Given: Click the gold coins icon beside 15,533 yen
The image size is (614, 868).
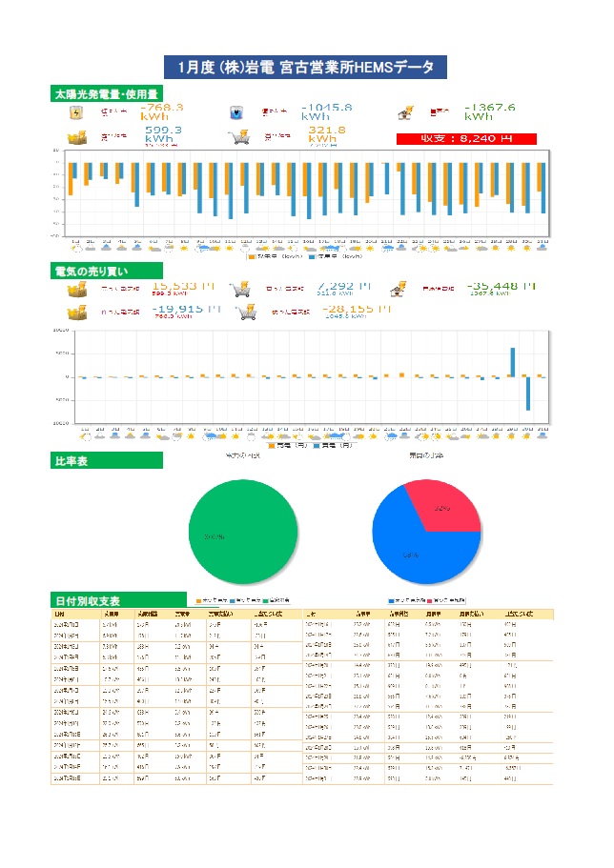Looking at the screenshot, I should (77, 289).
